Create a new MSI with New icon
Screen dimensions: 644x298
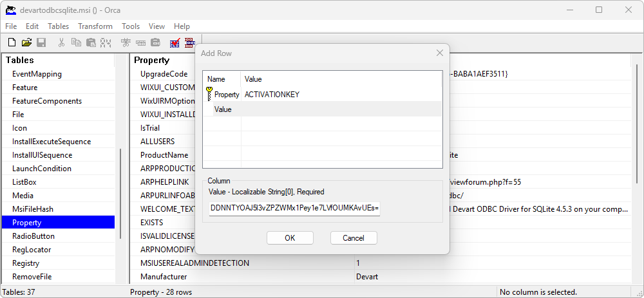pyautogui.click(x=12, y=42)
